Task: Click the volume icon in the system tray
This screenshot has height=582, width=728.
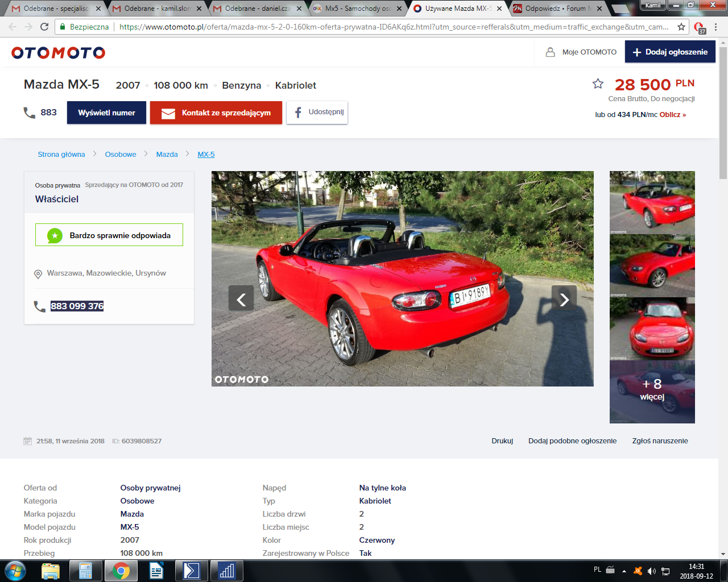Action: tap(652, 571)
